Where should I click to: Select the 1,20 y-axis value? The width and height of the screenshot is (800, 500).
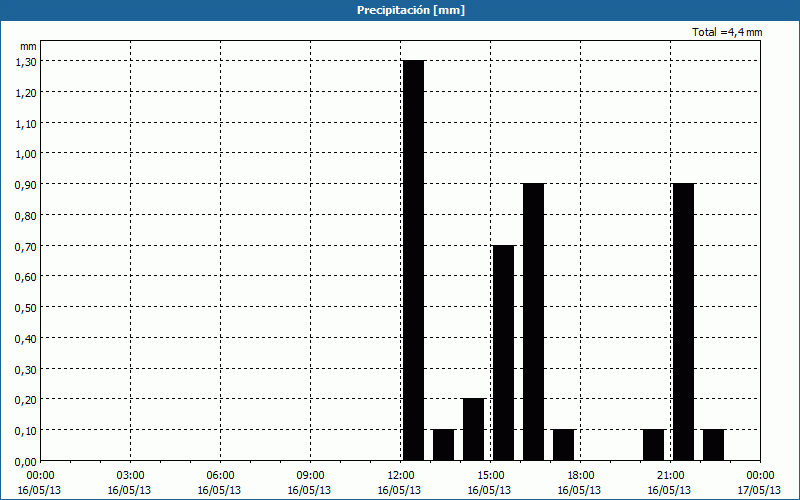pyautogui.click(x=26, y=92)
